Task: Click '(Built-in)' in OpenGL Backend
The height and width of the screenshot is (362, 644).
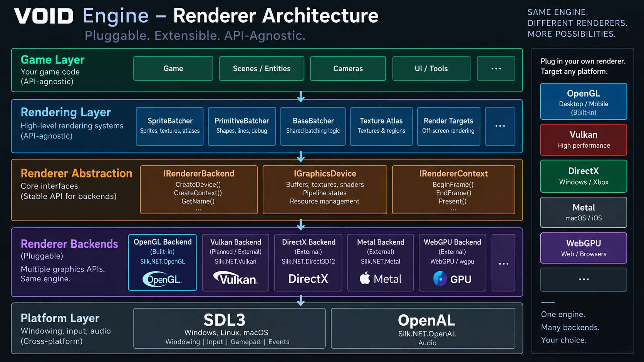Action: click(162, 252)
